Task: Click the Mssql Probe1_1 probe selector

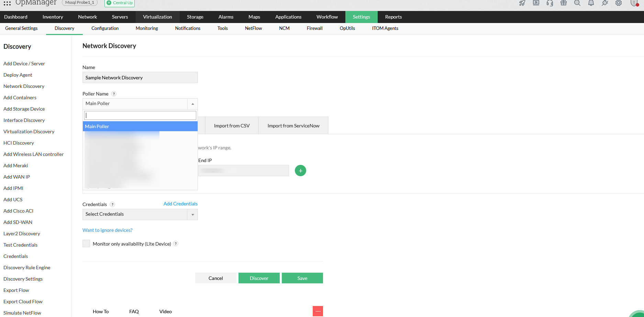Action: click(80, 3)
